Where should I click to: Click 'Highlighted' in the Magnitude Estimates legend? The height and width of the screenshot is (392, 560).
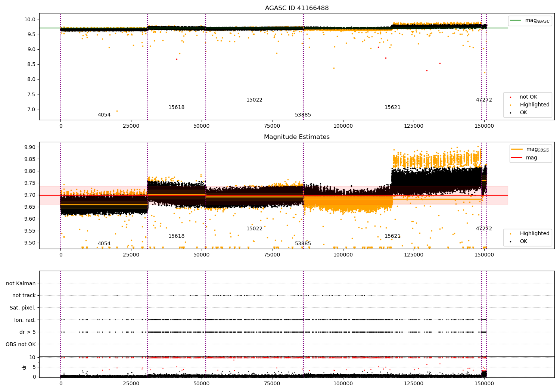535,234
